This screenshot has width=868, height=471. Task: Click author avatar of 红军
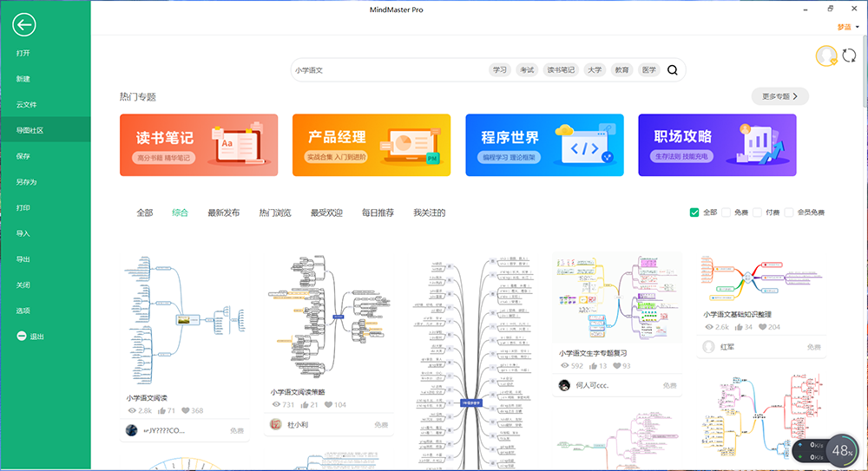pyautogui.click(x=708, y=346)
